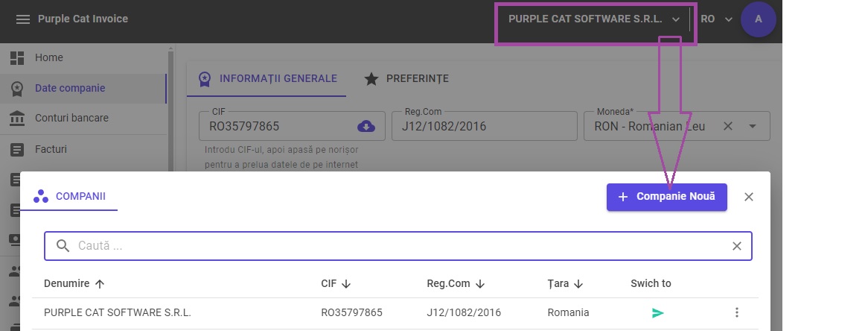Image resolution: width=868 pixels, height=331 pixels.
Task: Click the cloud download icon in CIF field
Action: coord(366,126)
